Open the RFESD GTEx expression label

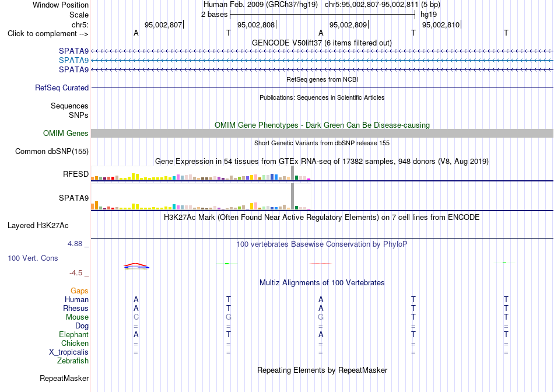(76, 174)
